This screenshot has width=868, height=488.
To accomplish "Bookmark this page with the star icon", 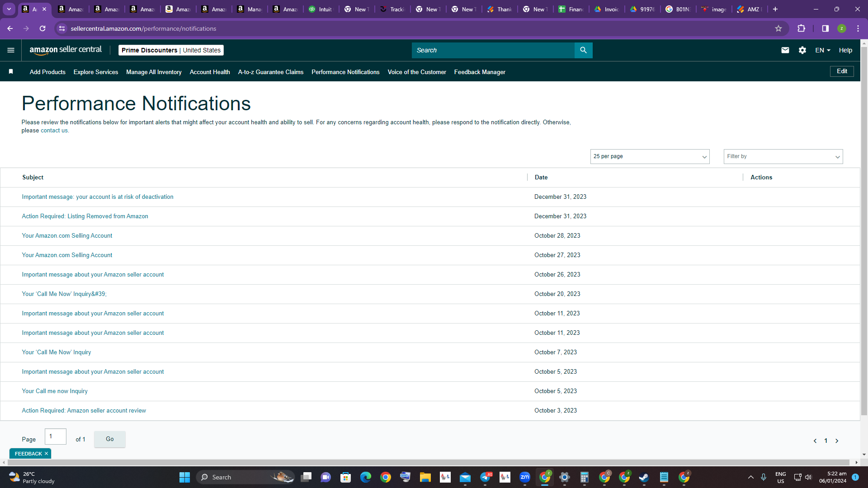I will [x=778, y=28].
